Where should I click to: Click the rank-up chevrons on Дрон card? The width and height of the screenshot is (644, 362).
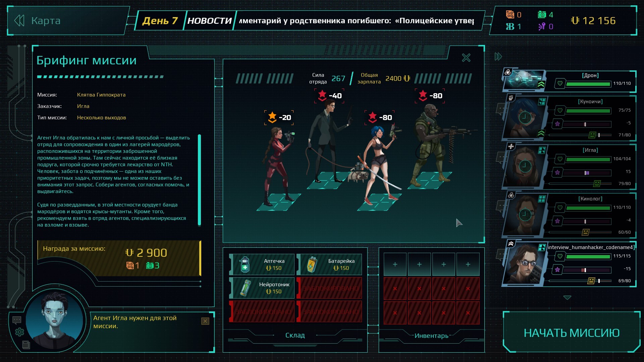click(541, 84)
